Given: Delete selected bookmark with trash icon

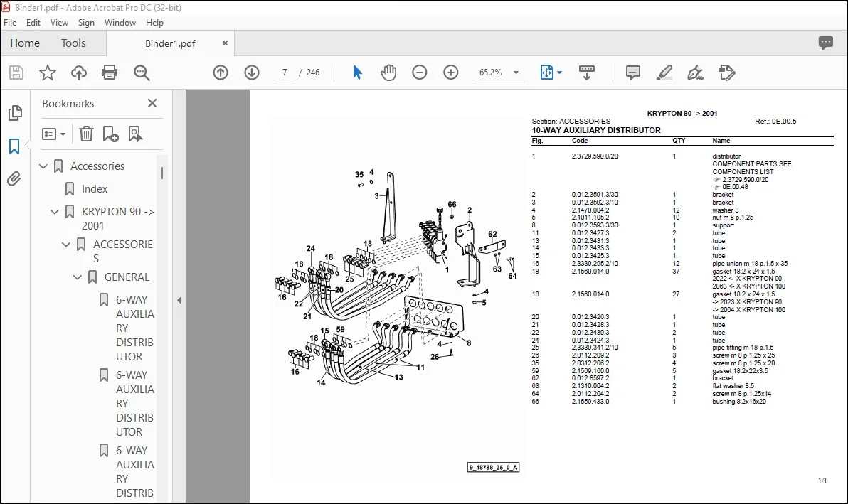Looking at the screenshot, I should 87,134.
